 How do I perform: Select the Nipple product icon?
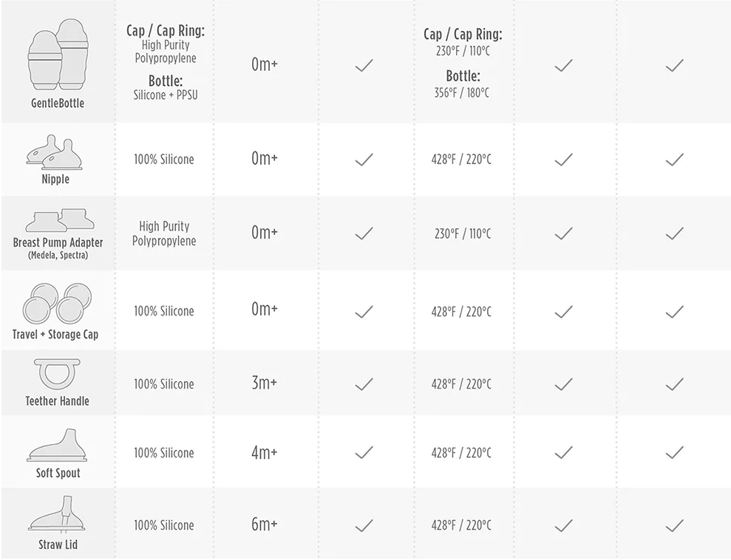coord(56,153)
